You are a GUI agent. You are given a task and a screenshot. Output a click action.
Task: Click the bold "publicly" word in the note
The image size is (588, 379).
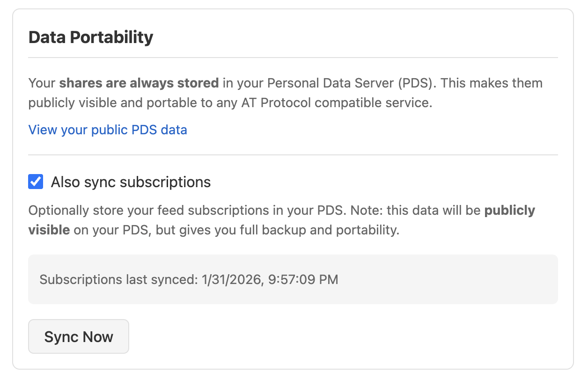(509, 211)
